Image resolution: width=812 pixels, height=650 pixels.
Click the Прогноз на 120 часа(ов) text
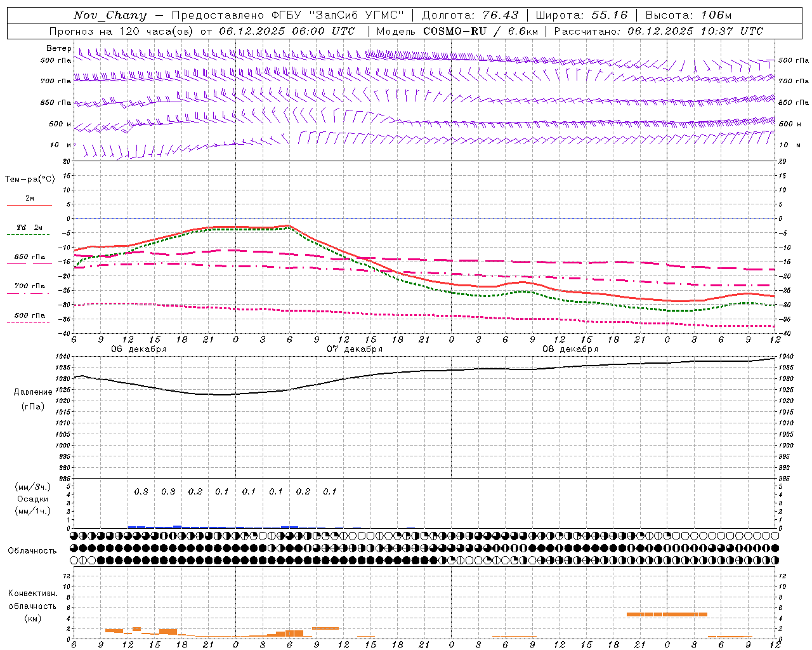(122, 31)
